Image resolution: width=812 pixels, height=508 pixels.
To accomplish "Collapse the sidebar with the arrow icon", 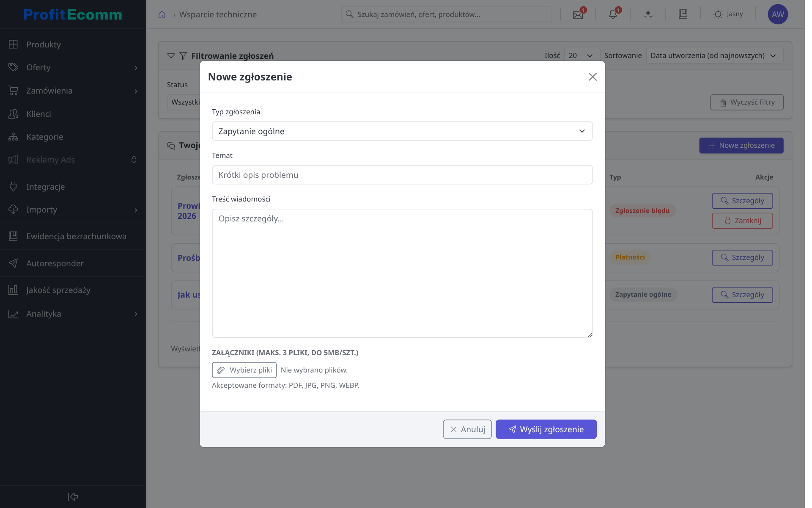I will tap(73, 497).
